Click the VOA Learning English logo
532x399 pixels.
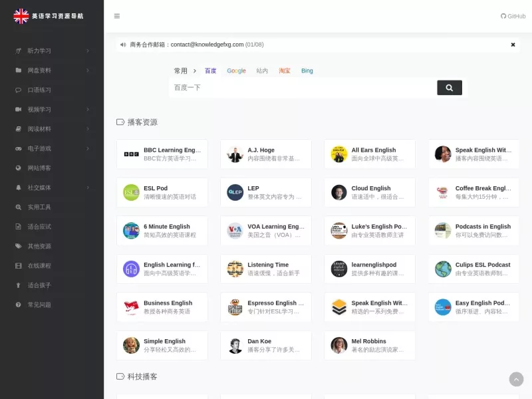(235, 231)
